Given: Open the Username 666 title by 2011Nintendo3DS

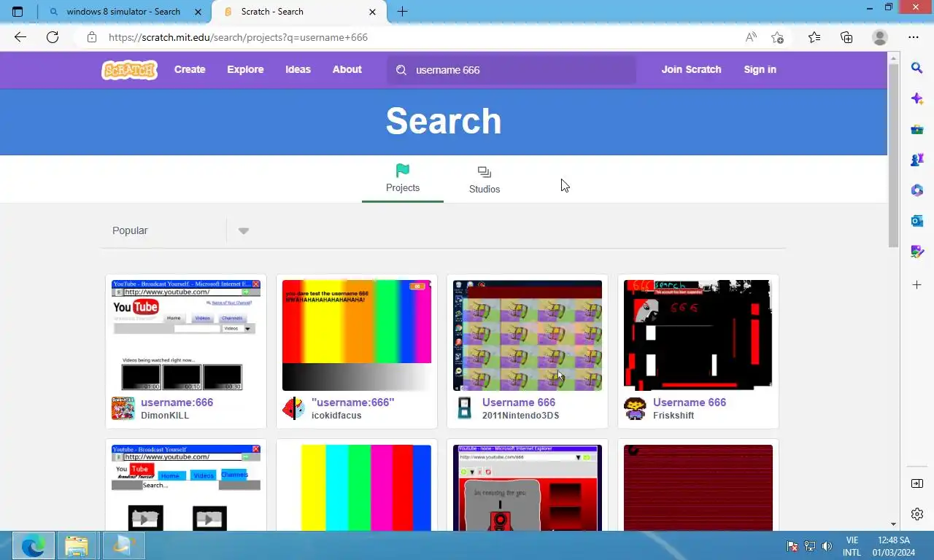Looking at the screenshot, I should [519, 402].
